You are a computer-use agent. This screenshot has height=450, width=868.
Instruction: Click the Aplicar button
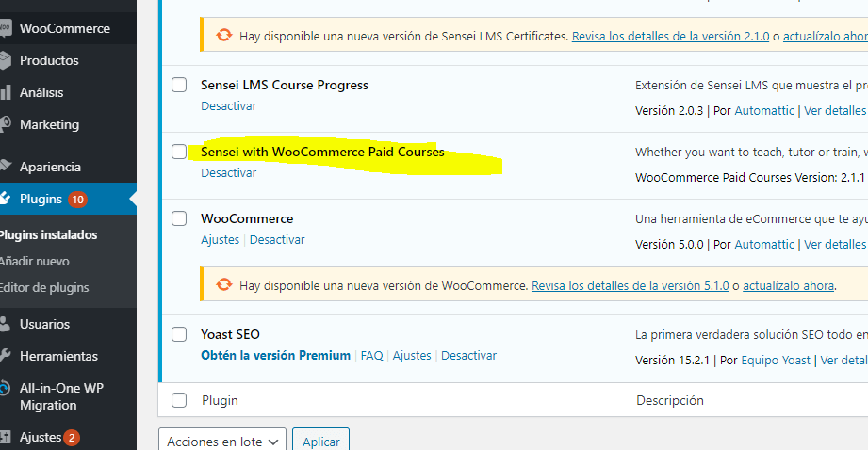(x=321, y=442)
